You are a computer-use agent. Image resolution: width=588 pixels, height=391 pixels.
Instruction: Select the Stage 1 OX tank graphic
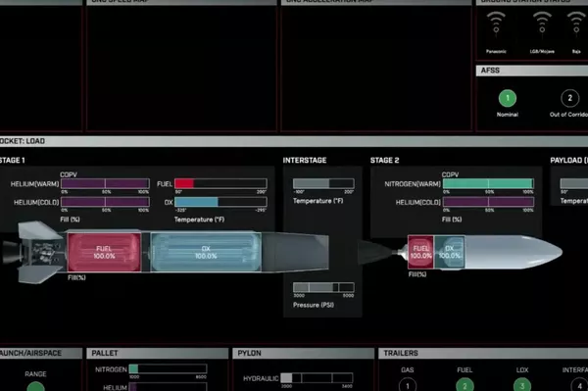206,252
